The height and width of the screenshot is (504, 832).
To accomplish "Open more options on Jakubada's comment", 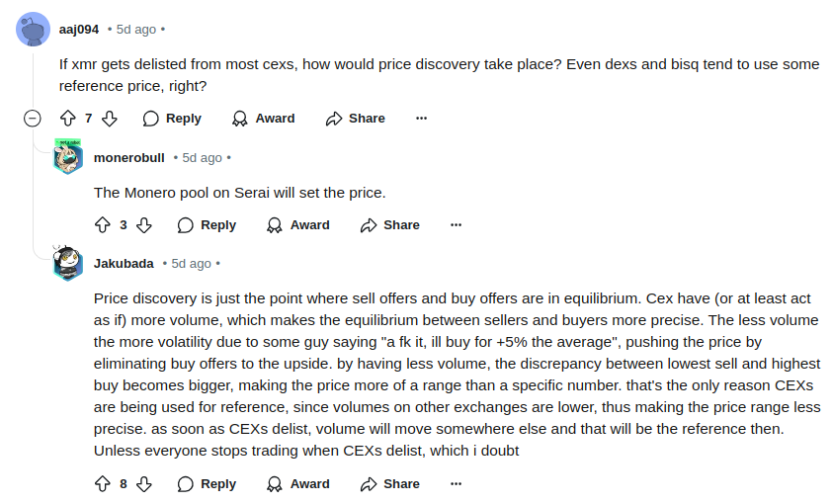I will coord(457,484).
